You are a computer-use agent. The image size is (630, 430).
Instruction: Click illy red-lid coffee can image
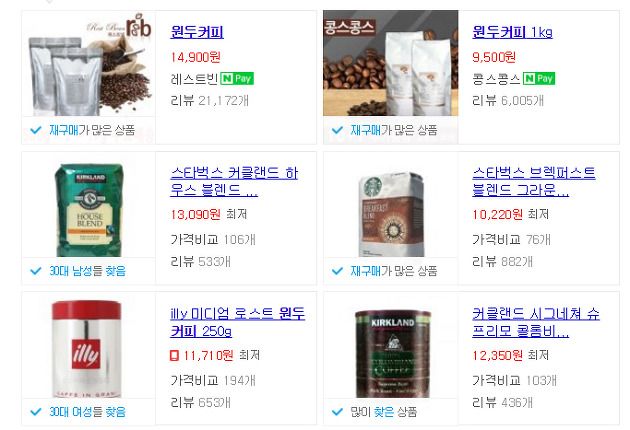point(86,349)
